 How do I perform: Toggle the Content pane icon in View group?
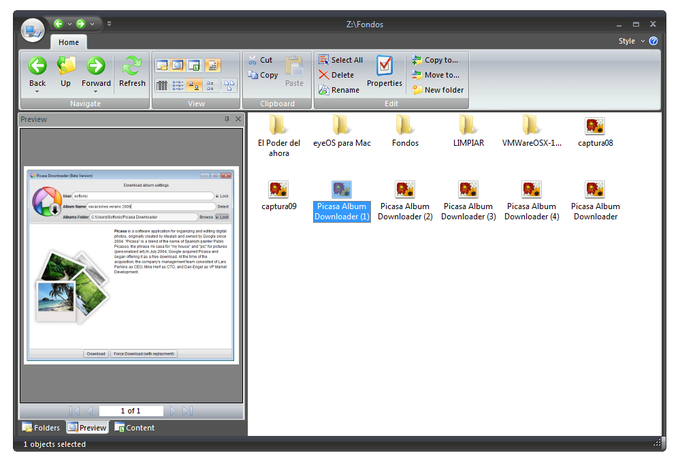point(195,65)
